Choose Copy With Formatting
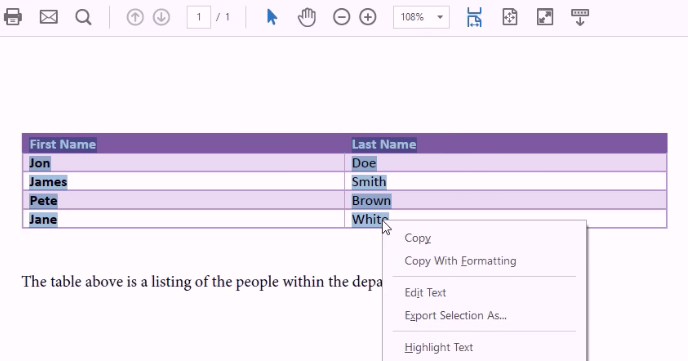The image size is (688, 361). coord(460,261)
